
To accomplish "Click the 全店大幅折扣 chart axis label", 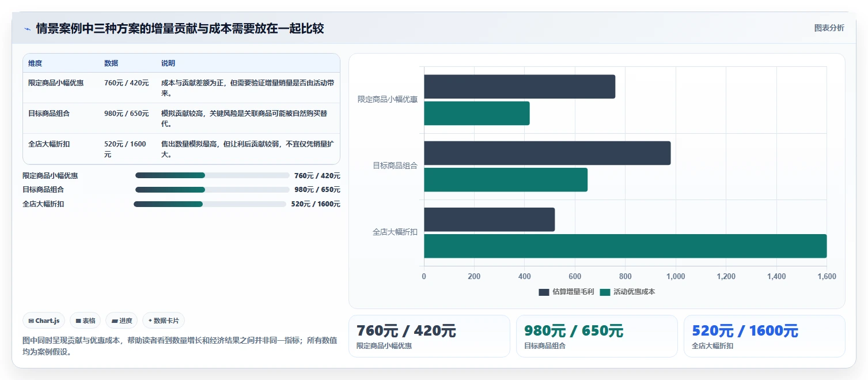I will pyautogui.click(x=395, y=232).
